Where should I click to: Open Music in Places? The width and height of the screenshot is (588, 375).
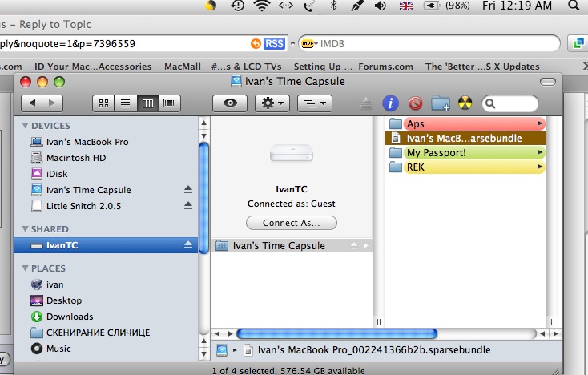coord(106,349)
